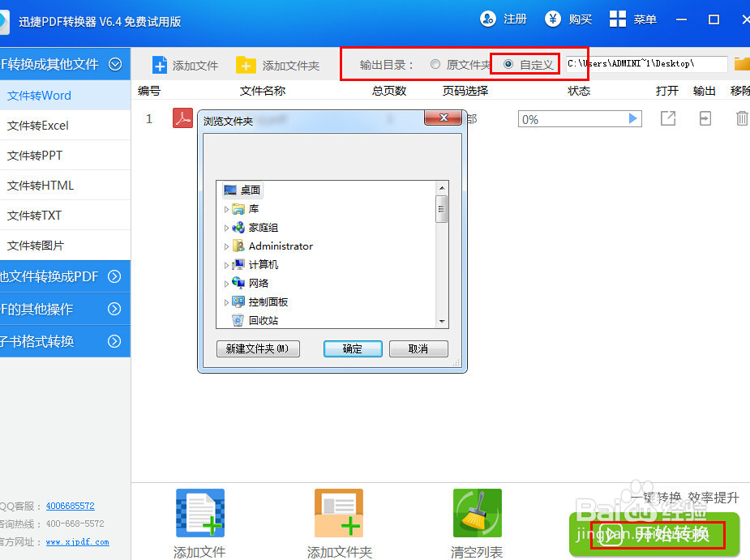Click the 新建文件夹(M) button
The image size is (750, 560).
pyautogui.click(x=259, y=349)
